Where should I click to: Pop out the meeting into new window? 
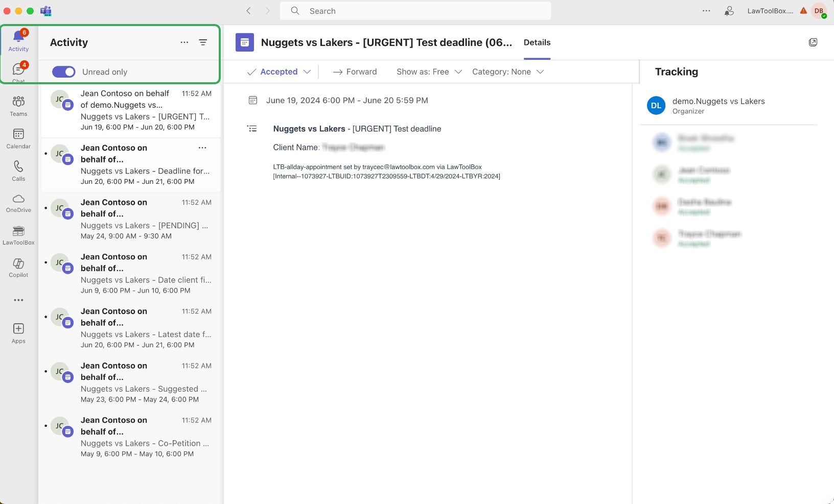pos(813,42)
